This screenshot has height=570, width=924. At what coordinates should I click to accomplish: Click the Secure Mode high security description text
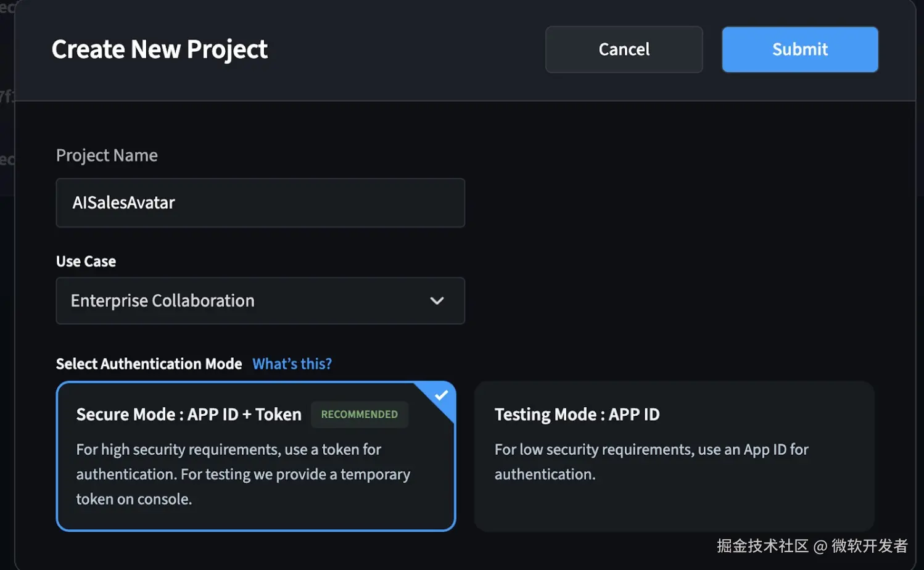[242, 474]
